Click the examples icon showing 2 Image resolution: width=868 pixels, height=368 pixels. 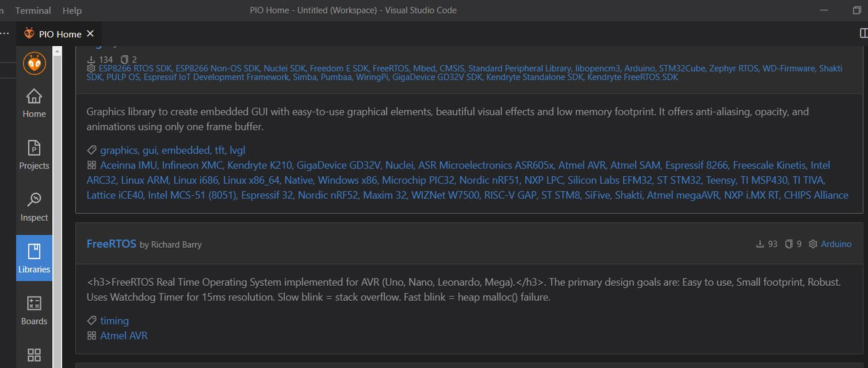[x=124, y=60]
